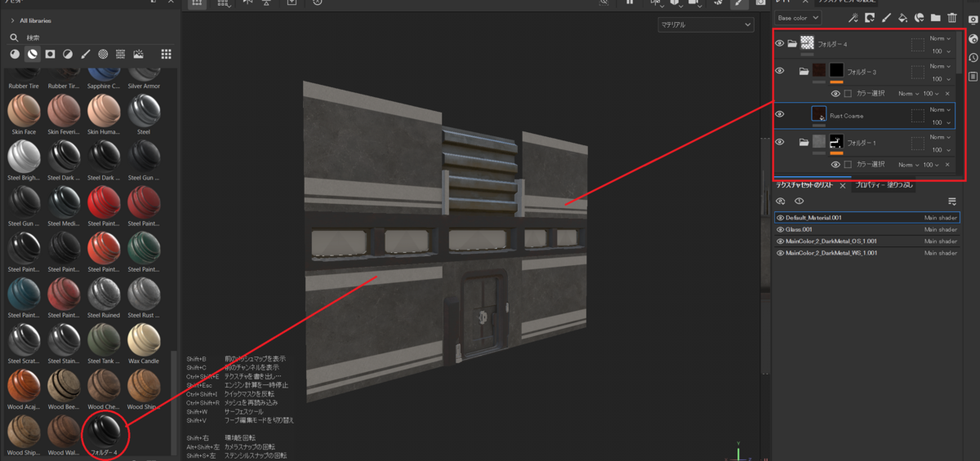Image resolution: width=980 pixels, height=461 pixels.
Task: Click the search magnifier icon in assets
Action: click(x=15, y=38)
